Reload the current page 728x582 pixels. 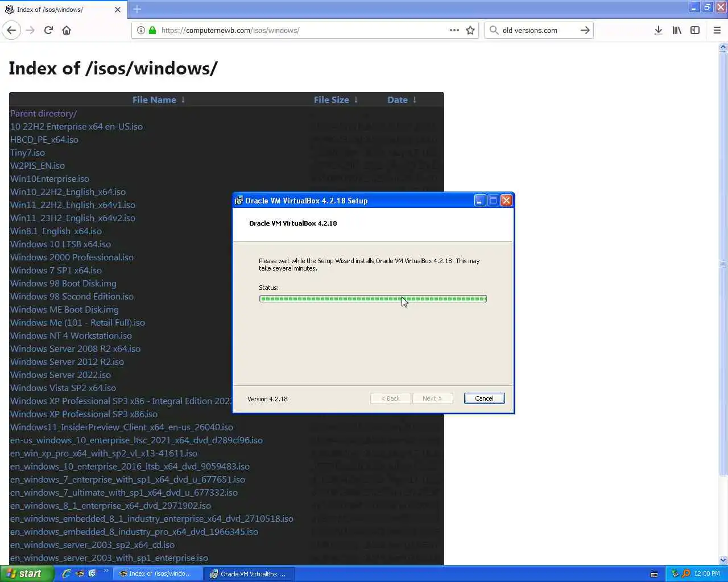point(48,30)
